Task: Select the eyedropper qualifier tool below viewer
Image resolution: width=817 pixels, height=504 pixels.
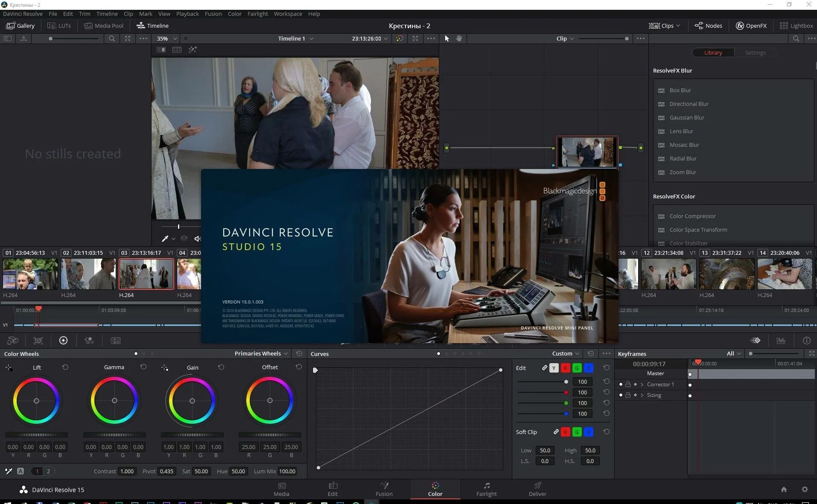Action: 165,239
